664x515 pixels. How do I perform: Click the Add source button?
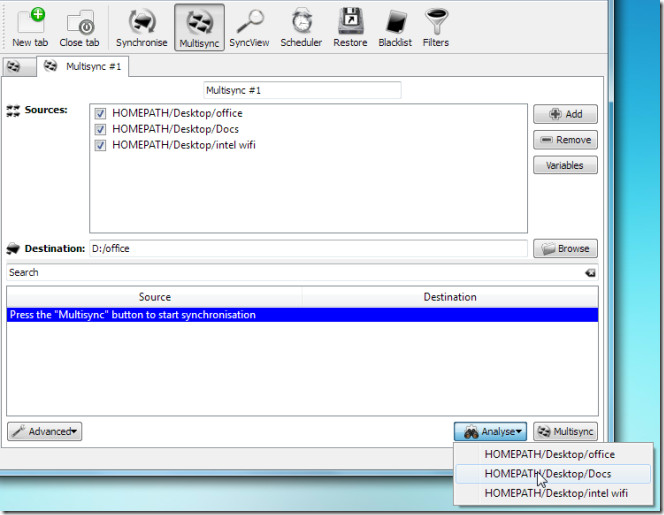pyautogui.click(x=565, y=114)
